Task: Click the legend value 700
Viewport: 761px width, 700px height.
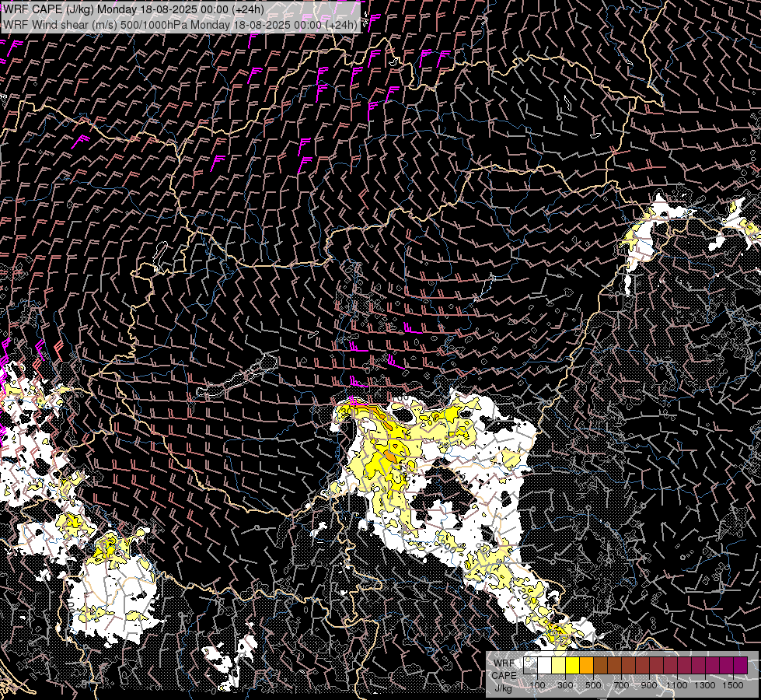Action: 621,685
